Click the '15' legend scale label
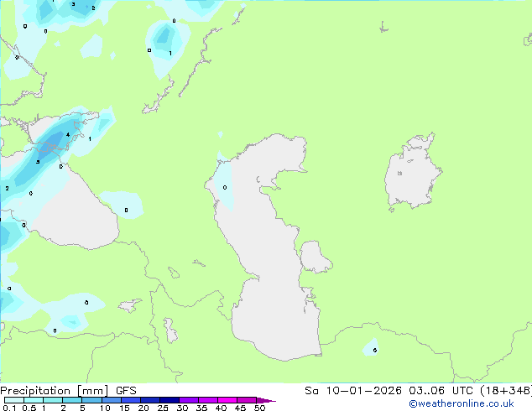 tap(124, 408)
